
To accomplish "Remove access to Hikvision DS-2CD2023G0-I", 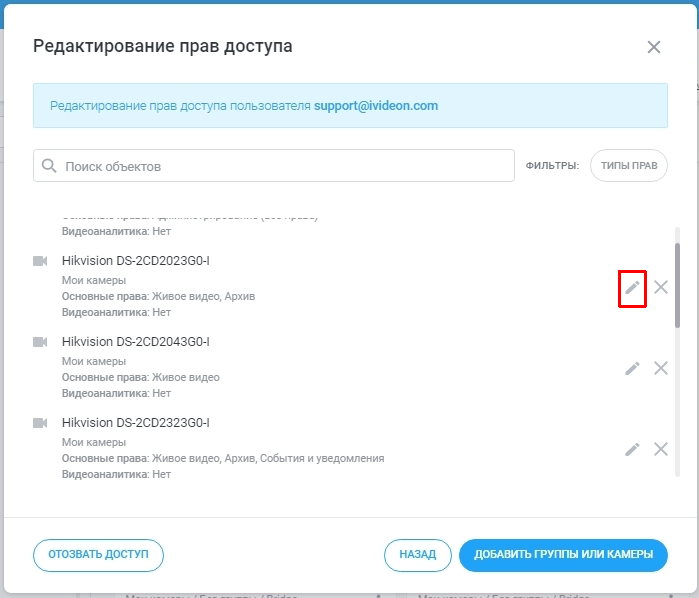I will click(x=661, y=287).
